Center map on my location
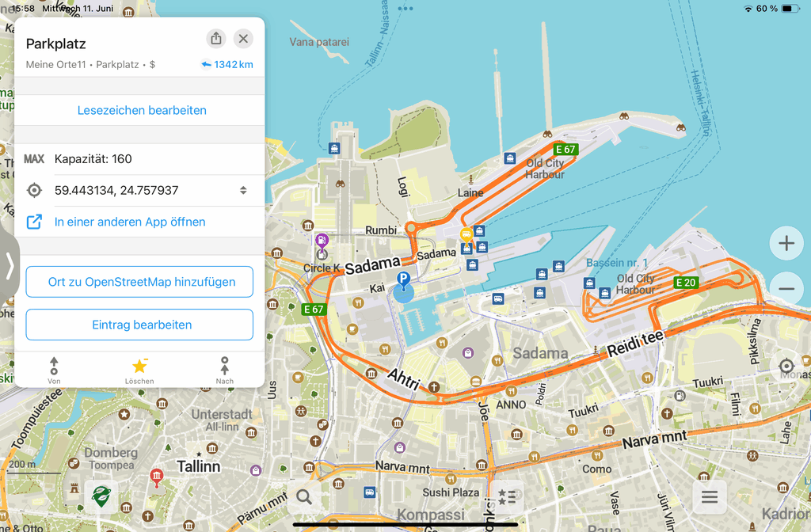The width and height of the screenshot is (811, 532). pyautogui.click(x=786, y=366)
